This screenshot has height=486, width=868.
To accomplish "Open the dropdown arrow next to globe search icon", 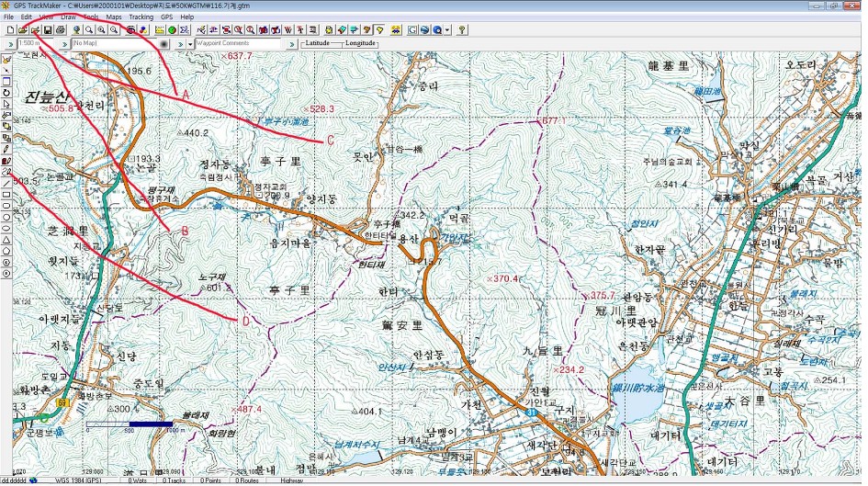I will (x=447, y=30).
